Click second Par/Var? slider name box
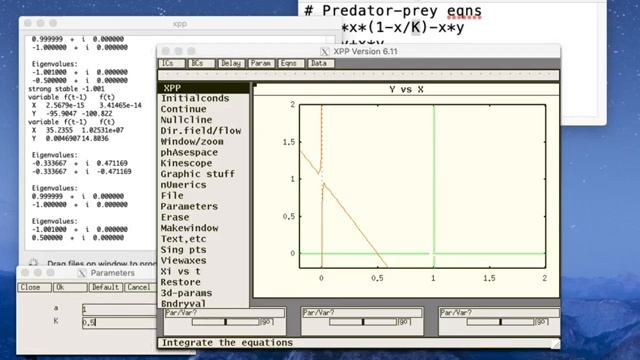 362,313
